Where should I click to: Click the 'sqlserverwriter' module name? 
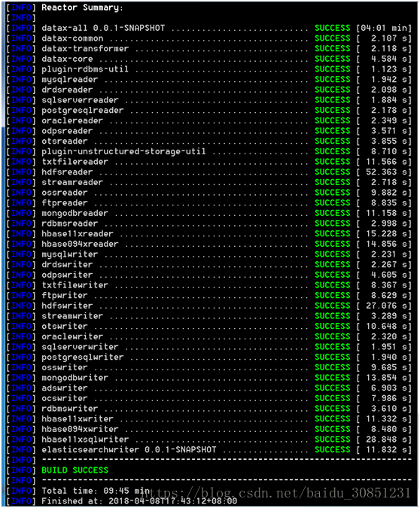[80, 347]
